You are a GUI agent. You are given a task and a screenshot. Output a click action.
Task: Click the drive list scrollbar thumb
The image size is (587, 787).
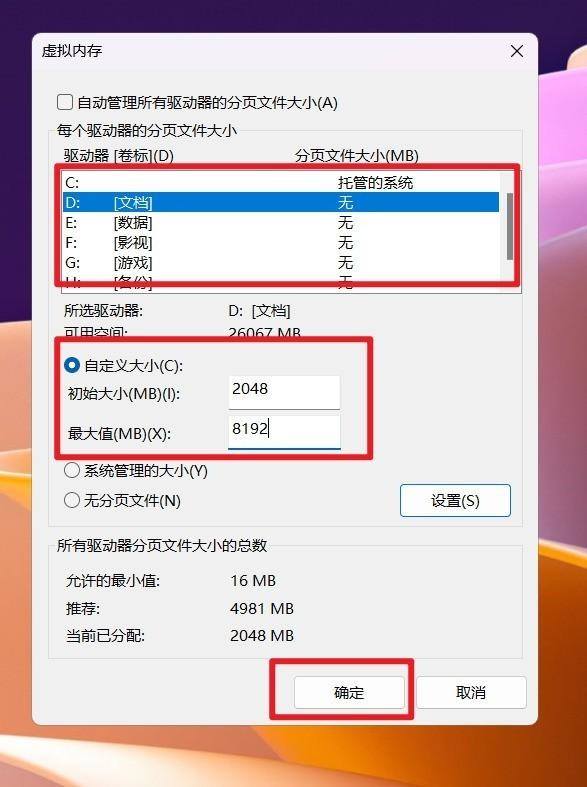(510, 226)
